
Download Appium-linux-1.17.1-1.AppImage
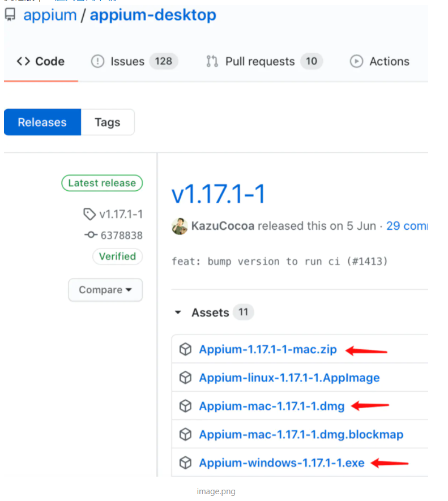[x=289, y=378]
